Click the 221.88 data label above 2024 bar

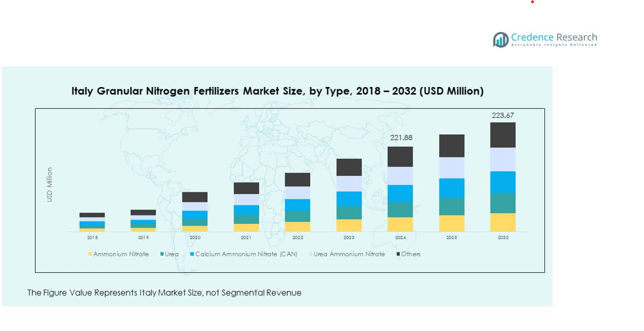point(401,138)
